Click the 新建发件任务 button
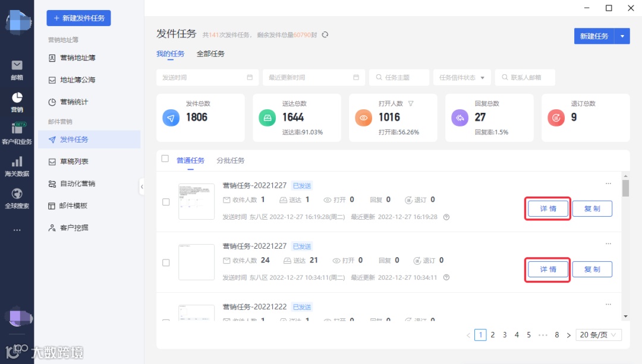The image size is (642, 364). 78,18
